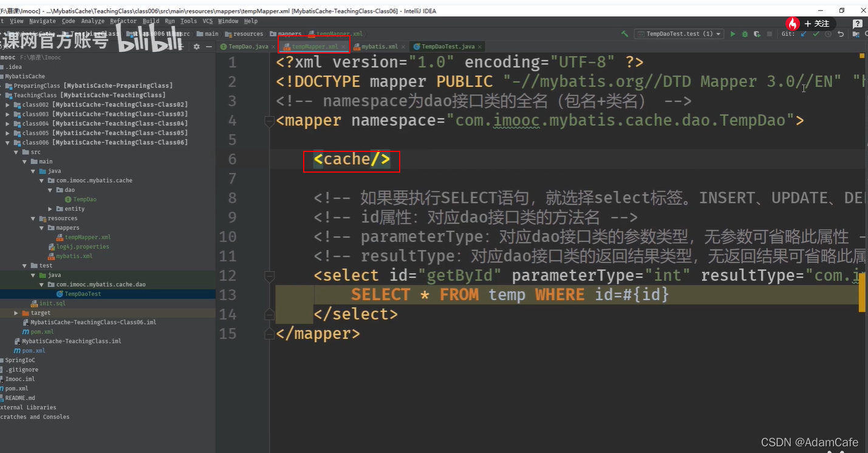The width and height of the screenshot is (868, 453).
Task: Open the Tools menu
Action: click(189, 21)
